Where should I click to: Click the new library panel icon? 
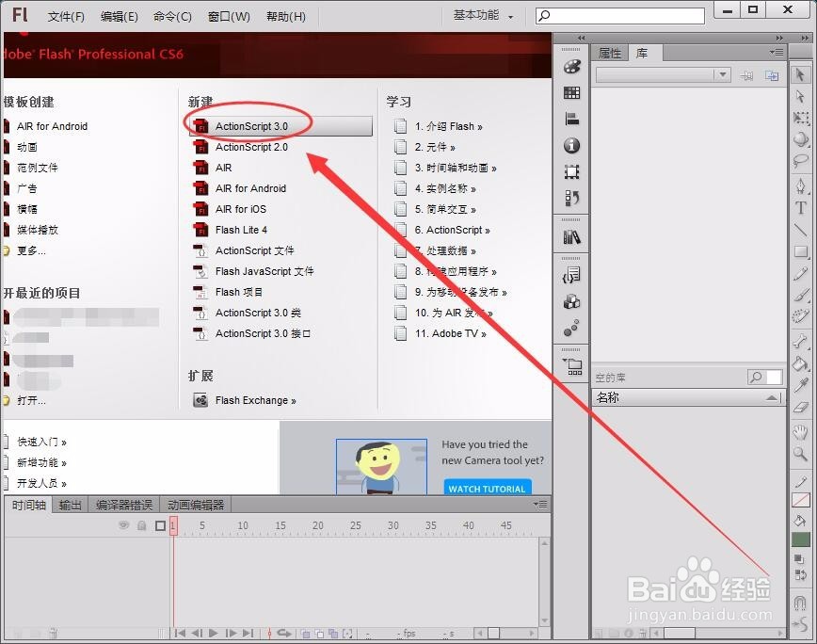click(x=772, y=76)
